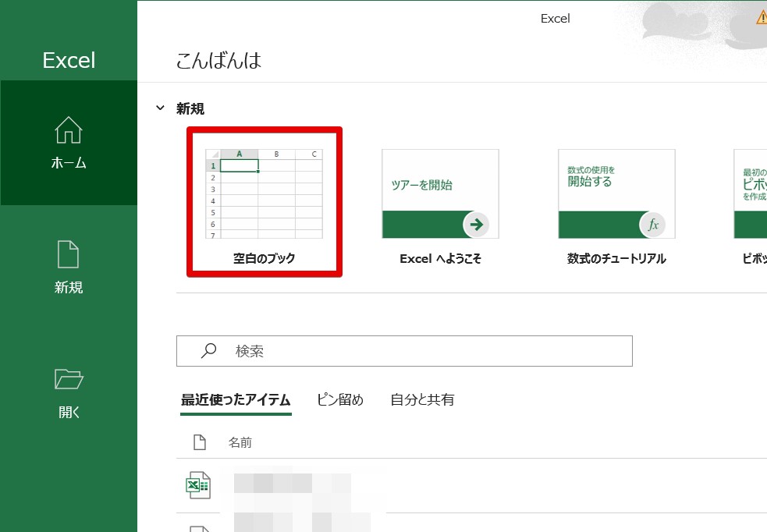This screenshot has height=532, width=767.
Task: Open the 開く folder option
Action: point(69,394)
